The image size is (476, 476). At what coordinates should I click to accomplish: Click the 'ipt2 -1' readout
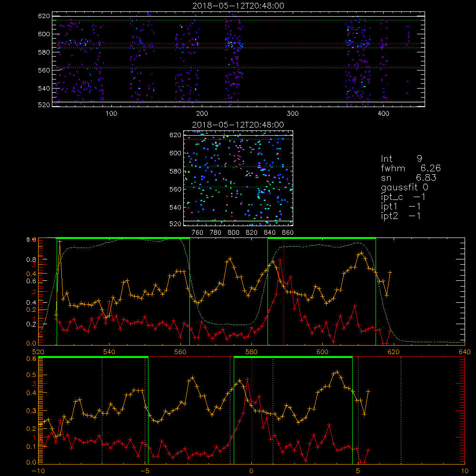(x=400, y=216)
